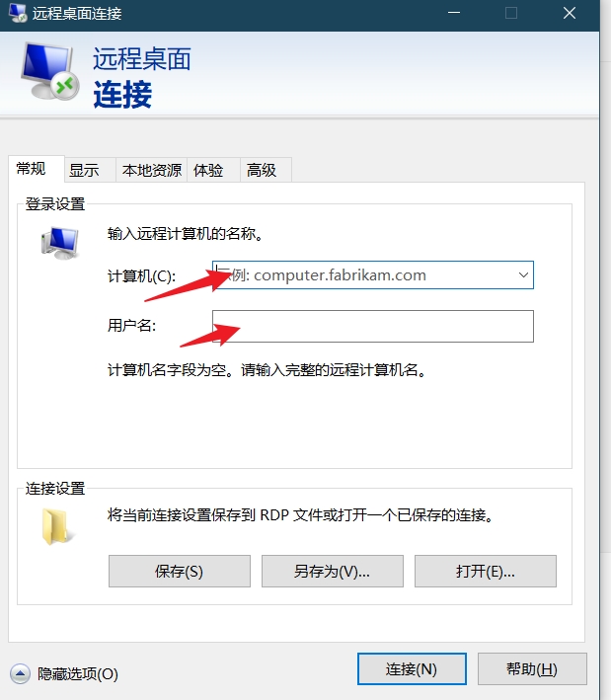Click the large Remote Desktop monitor banner icon
Image resolution: width=611 pixels, height=700 pixels.
click(x=49, y=71)
